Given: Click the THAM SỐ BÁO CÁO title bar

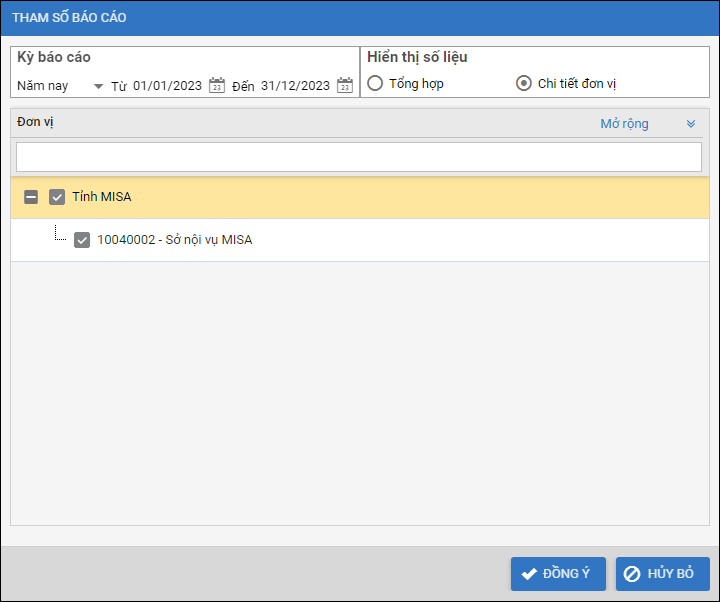Looking at the screenshot, I should pyautogui.click(x=300, y=18).
